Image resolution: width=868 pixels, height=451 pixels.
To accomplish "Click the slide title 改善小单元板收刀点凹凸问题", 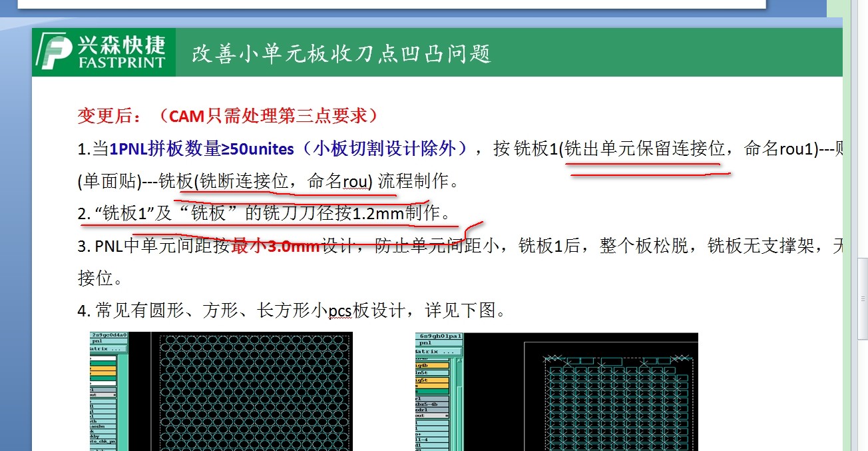I will pyautogui.click(x=341, y=53).
